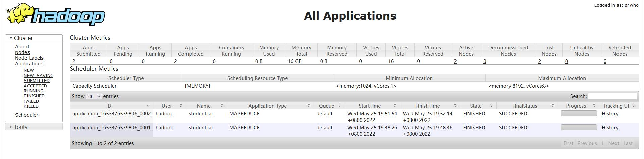The width and height of the screenshot is (644, 159).
Task: Sort by StartTime column sort icon
Action: [395, 106]
